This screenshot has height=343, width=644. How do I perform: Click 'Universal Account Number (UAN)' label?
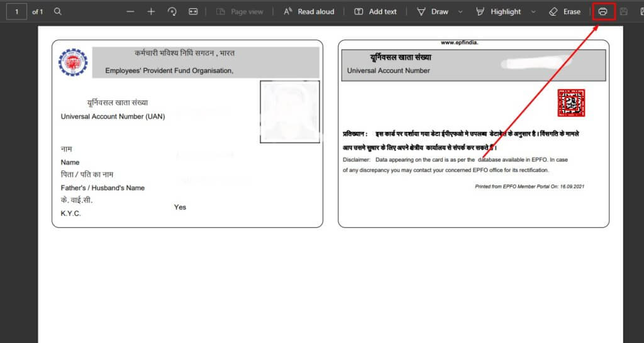pyautogui.click(x=113, y=116)
